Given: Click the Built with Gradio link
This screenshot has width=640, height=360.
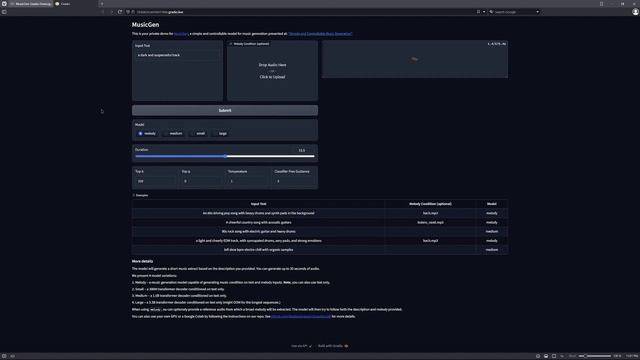Looking at the screenshot, I should pyautogui.click(x=333, y=346).
